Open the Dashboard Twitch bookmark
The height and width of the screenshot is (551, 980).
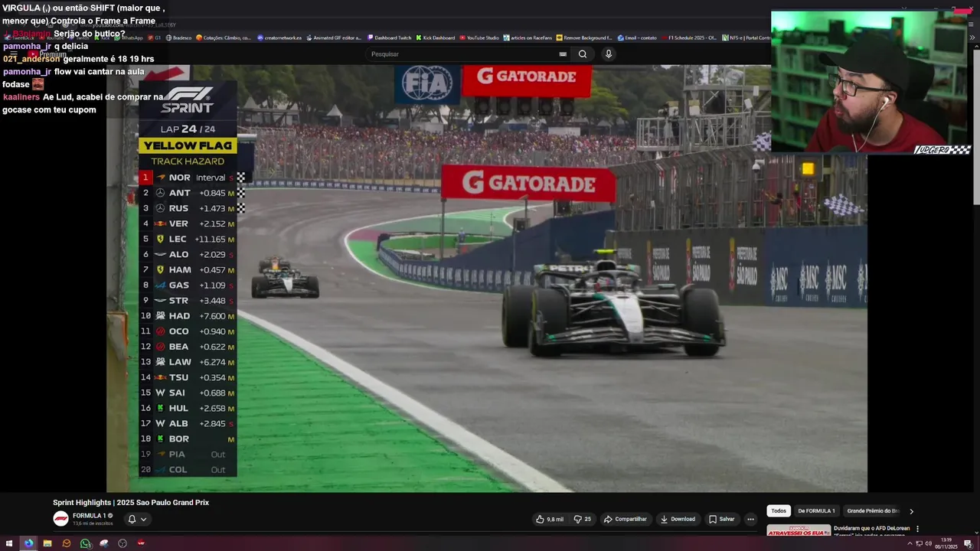click(389, 37)
